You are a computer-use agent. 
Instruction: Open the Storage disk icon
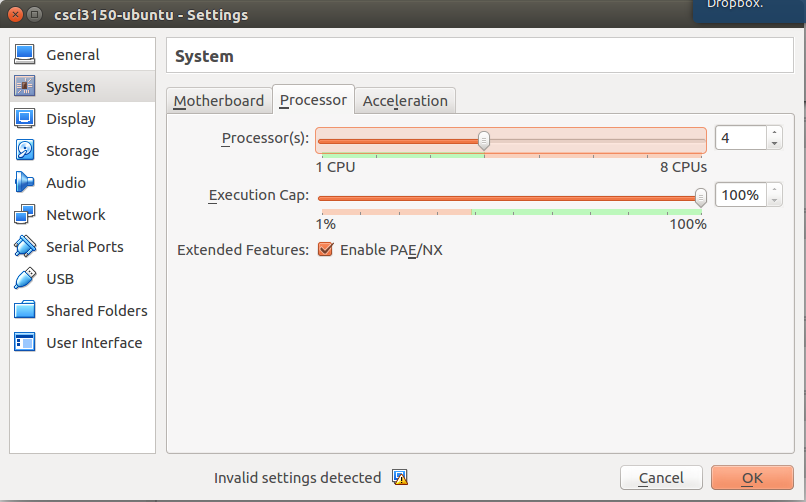point(25,151)
